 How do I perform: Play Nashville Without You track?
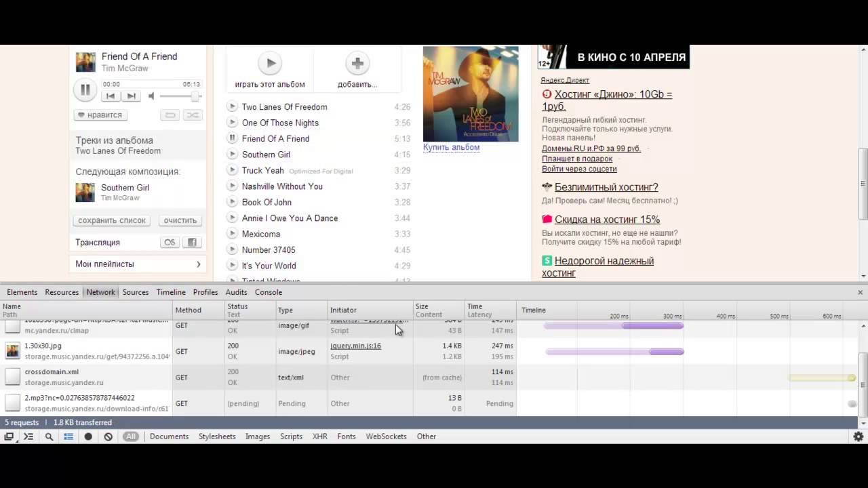point(232,186)
